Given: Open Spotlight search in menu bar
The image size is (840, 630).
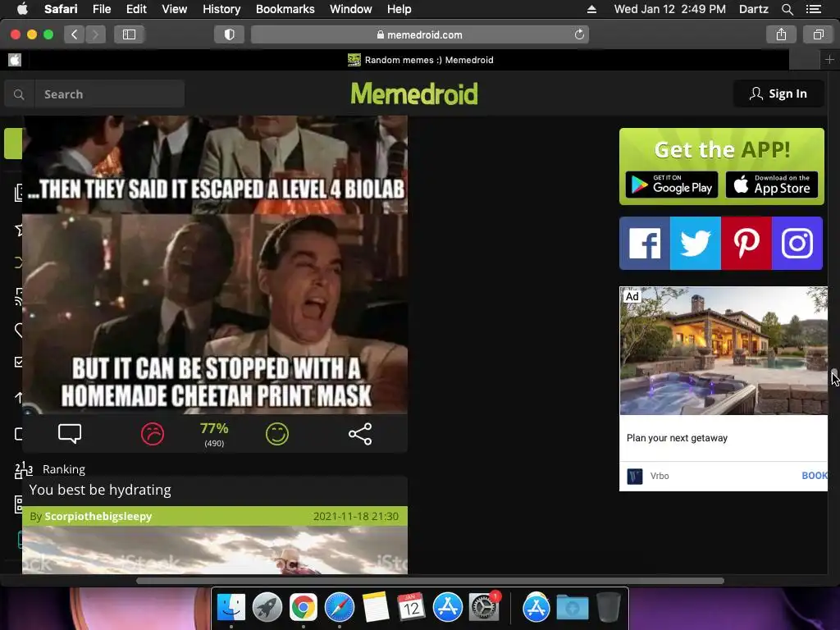Looking at the screenshot, I should [787, 9].
